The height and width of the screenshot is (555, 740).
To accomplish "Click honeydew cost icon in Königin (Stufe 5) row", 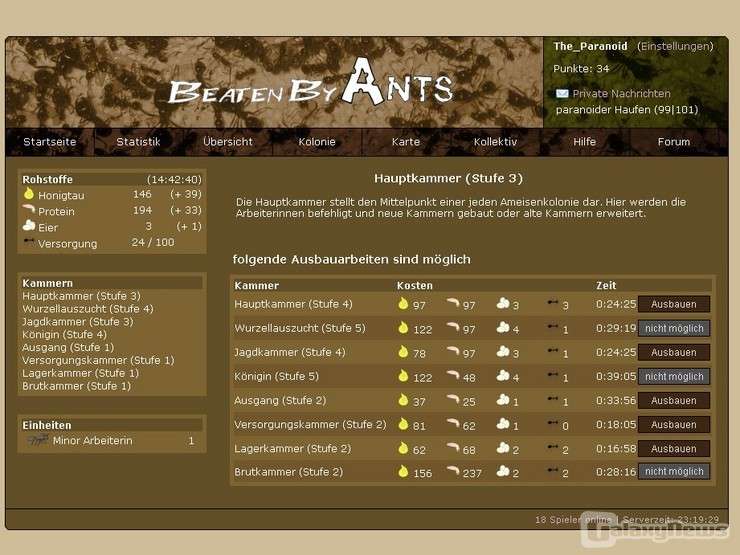I will point(403,376).
